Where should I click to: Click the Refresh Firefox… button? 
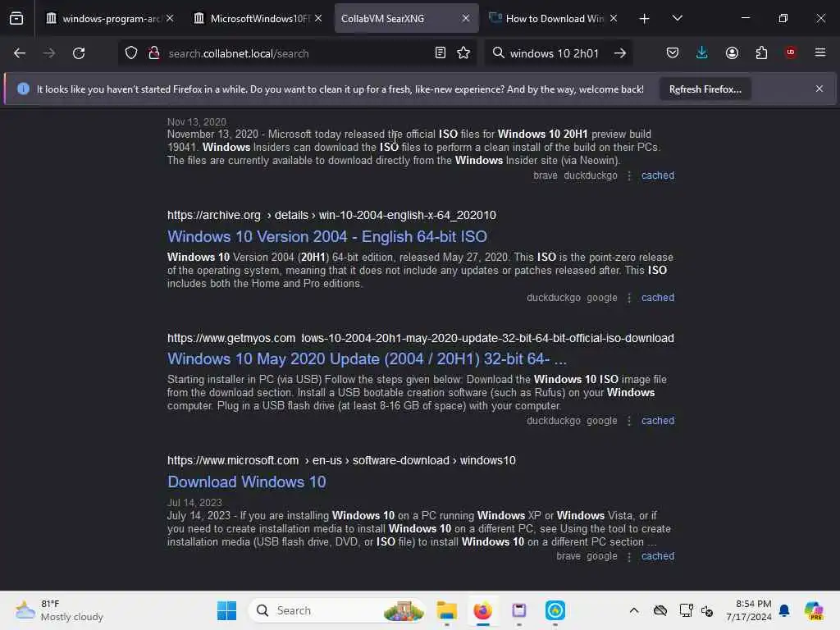[x=705, y=89]
